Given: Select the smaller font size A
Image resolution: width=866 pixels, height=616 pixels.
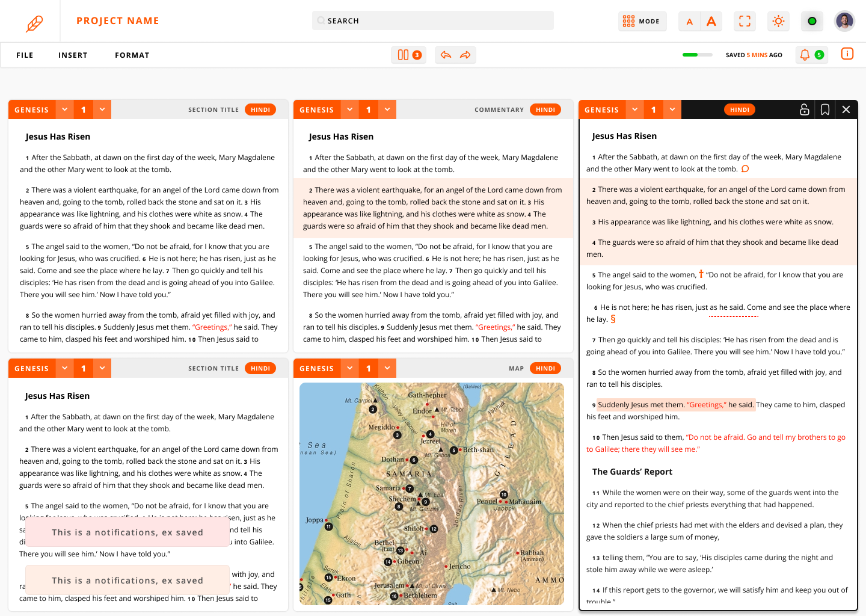Looking at the screenshot, I should coord(690,22).
